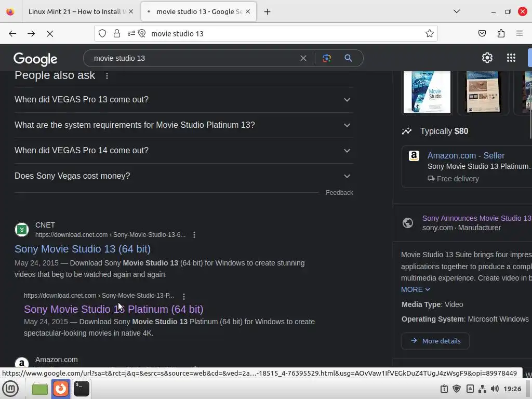
Task: Click the 'Typically $80' price text
Action: [x=444, y=131]
